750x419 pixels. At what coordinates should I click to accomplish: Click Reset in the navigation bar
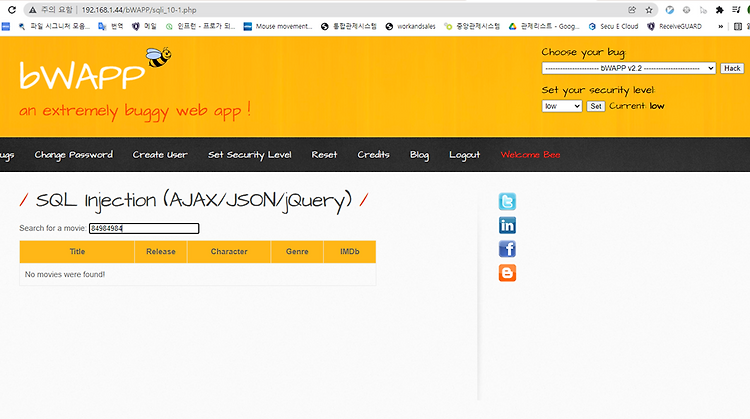(x=324, y=154)
